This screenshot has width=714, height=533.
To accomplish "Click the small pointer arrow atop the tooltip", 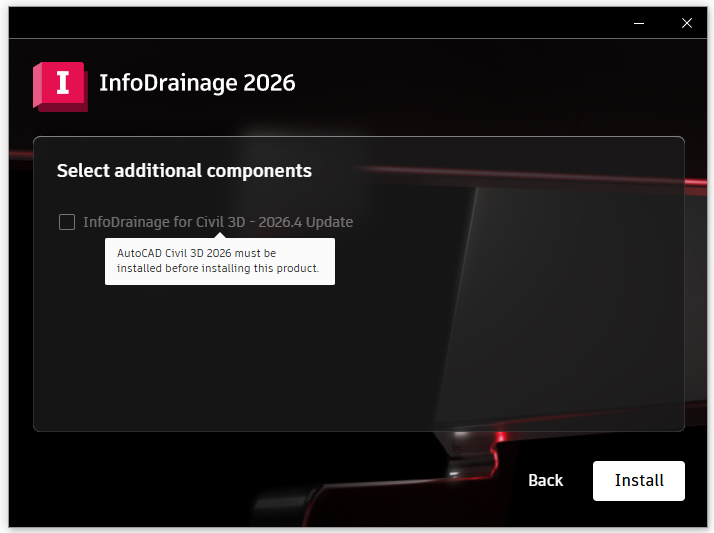I will click(x=219, y=235).
